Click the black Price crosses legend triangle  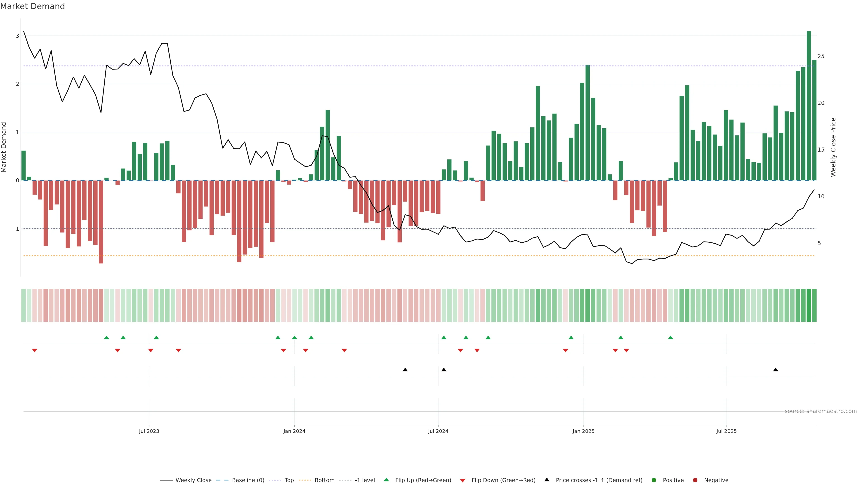(547, 480)
